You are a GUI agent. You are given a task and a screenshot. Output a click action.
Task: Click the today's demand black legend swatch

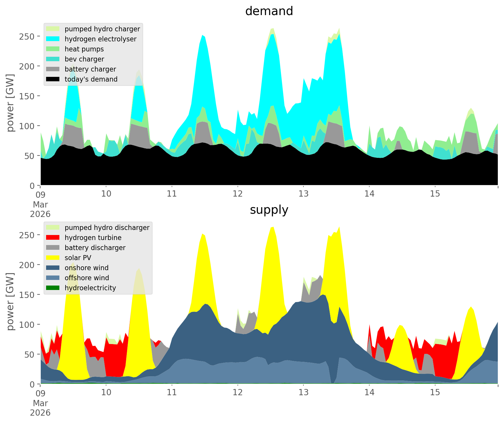[53, 79]
